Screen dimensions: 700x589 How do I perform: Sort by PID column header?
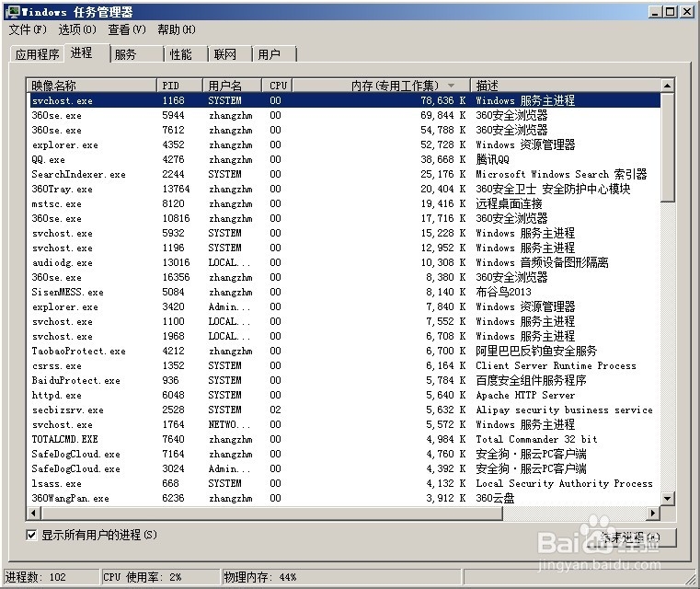pos(179,86)
